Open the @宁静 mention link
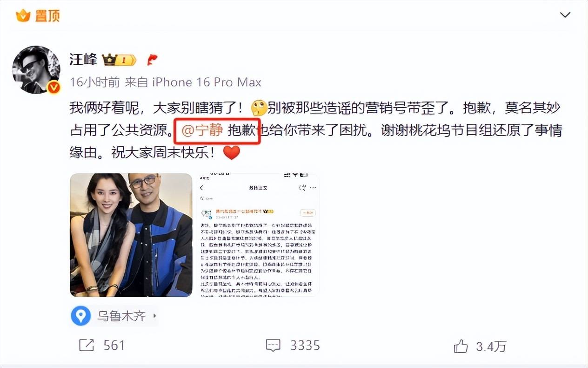 click(x=202, y=130)
